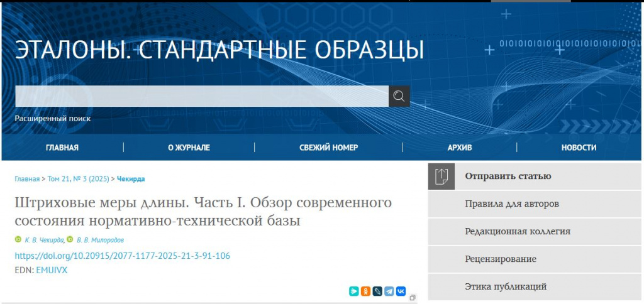Click the Эталоны. Стандартные образцы site title
Image resolution: width=644 pixels, height=304 pixels.
pyautogui.click(x=219, y=50)
